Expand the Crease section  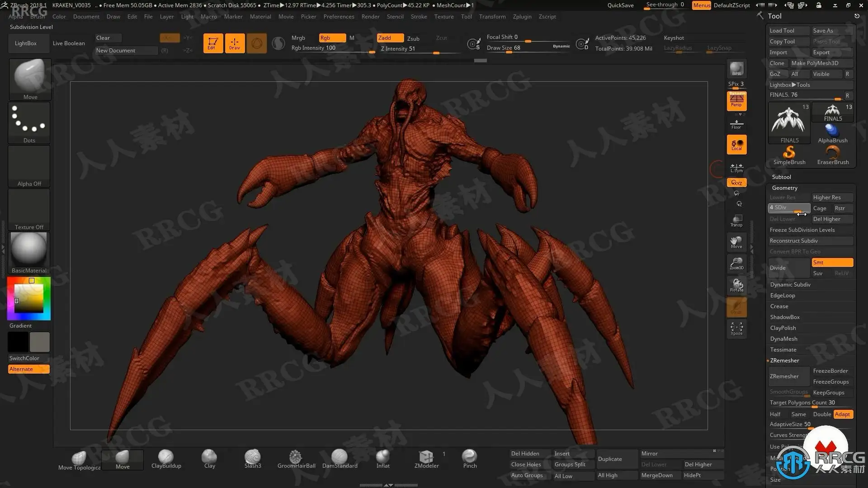[x=779, y=306]
